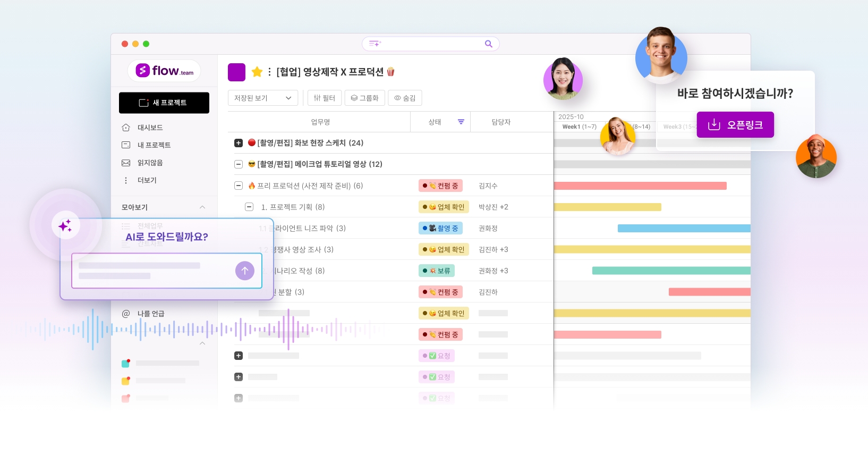Click the three-dot icon beside 더보기

tap(126, 180)
